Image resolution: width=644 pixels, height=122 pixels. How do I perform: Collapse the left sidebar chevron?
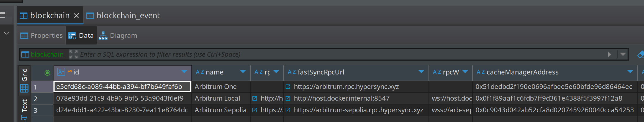pos(6,33)
